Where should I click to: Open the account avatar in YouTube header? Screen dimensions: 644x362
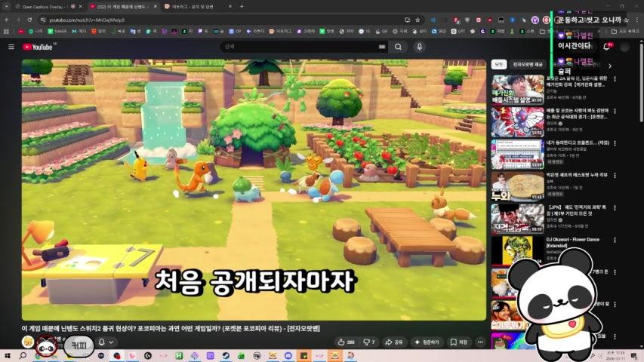(x=624, y=47)
